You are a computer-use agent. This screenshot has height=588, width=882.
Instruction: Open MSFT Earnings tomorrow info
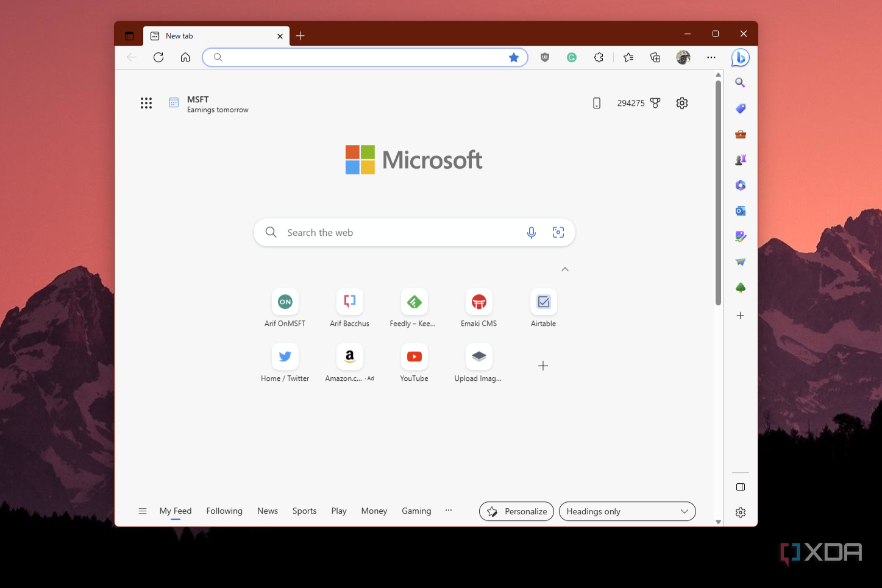click(x=208, y=104)
